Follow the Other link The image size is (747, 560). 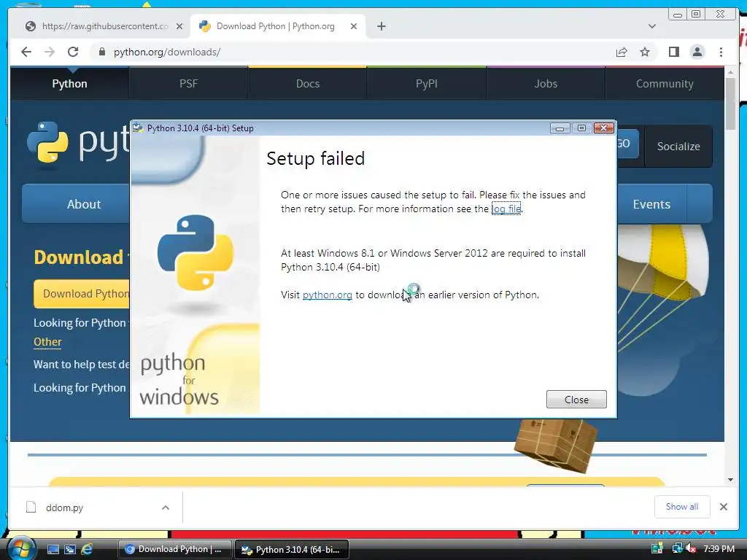[47, 342]
